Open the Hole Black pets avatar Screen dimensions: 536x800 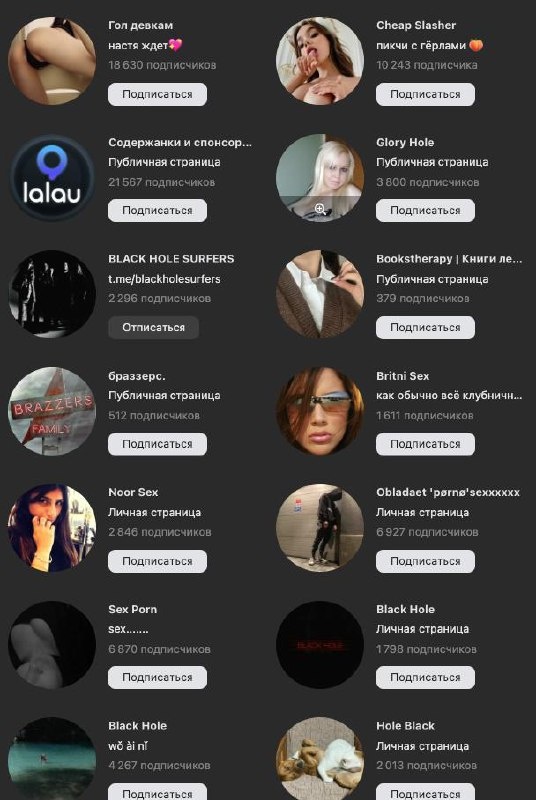coord(320,759)
